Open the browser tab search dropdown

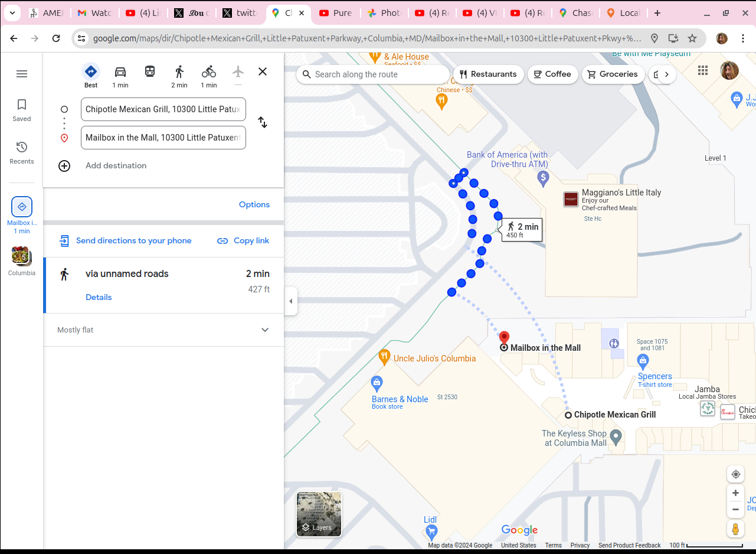click(12, 13)
